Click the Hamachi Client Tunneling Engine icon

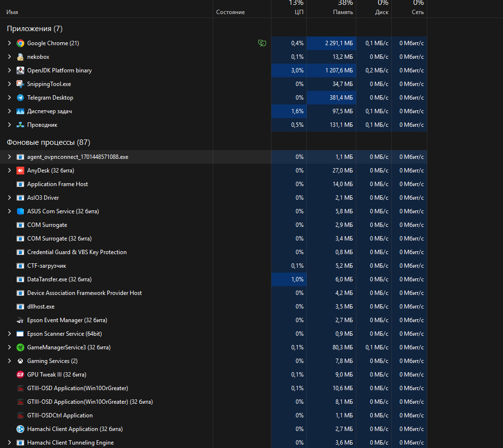pos(20,443)
